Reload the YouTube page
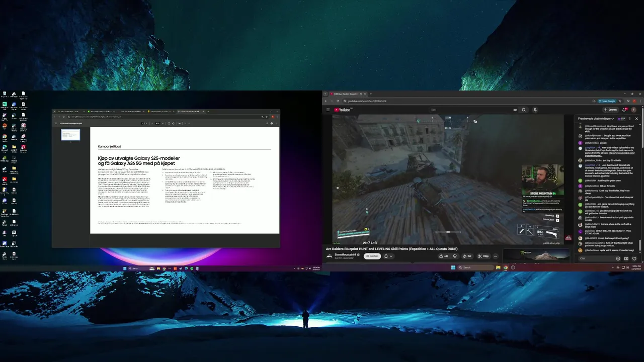The height and width of the screenshot is (362, 644). [338, 101]
